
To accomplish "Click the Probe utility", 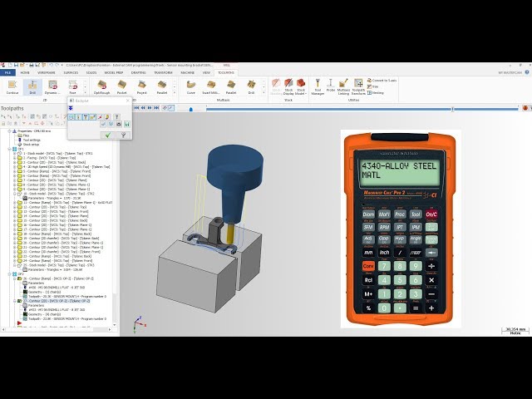I will pyautogui.click(x=331, y=86).
